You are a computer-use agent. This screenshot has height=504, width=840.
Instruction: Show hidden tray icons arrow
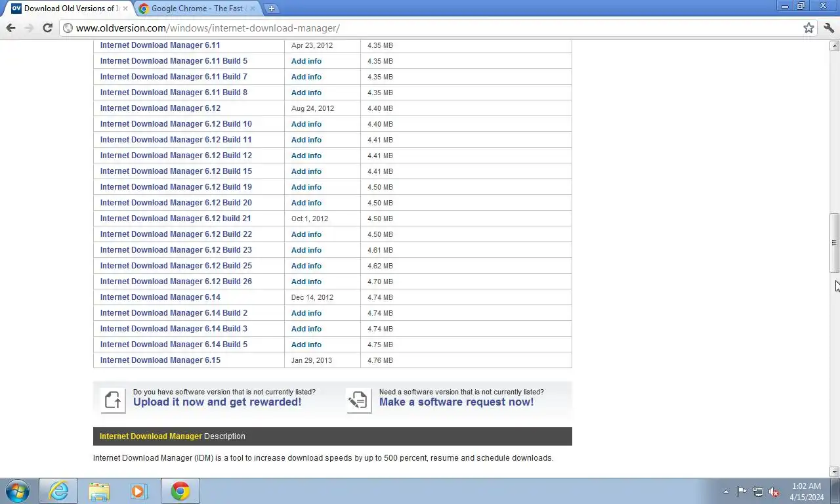tap(726, 492)
